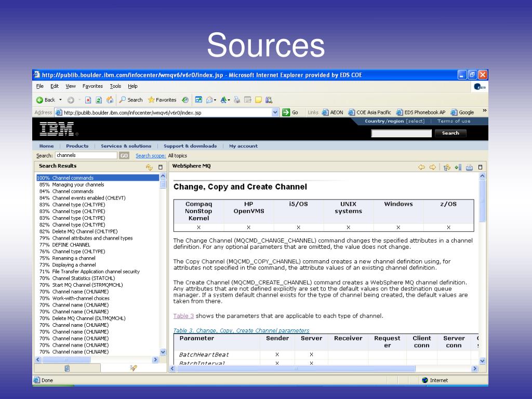The image size is (532, 399).
Task: Click the Country/region select link
Action: pos(395,121)
